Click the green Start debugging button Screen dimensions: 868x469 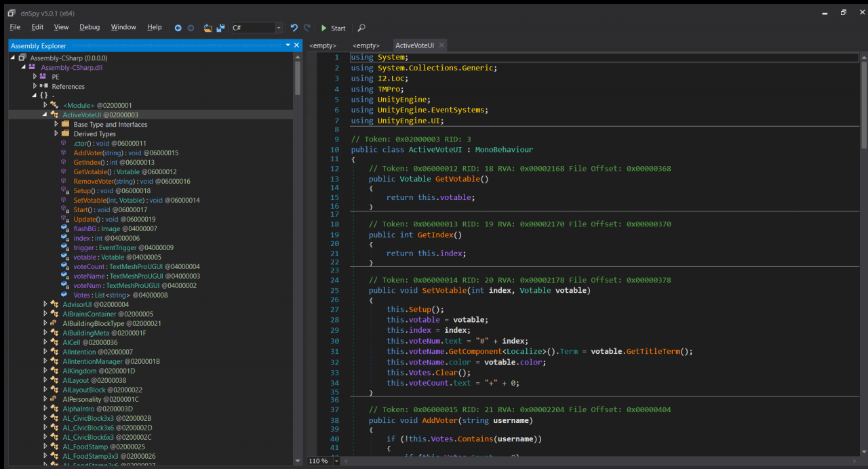coord(332,28)
